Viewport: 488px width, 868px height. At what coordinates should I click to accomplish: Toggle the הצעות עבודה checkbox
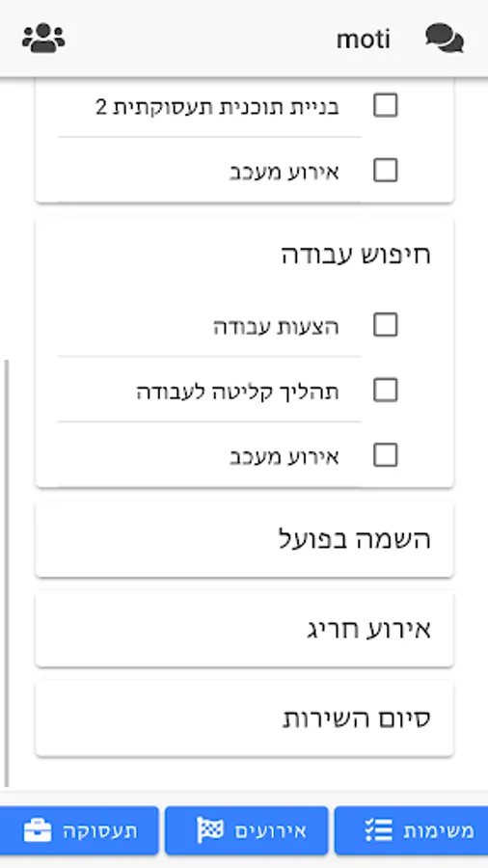point(386,325)
